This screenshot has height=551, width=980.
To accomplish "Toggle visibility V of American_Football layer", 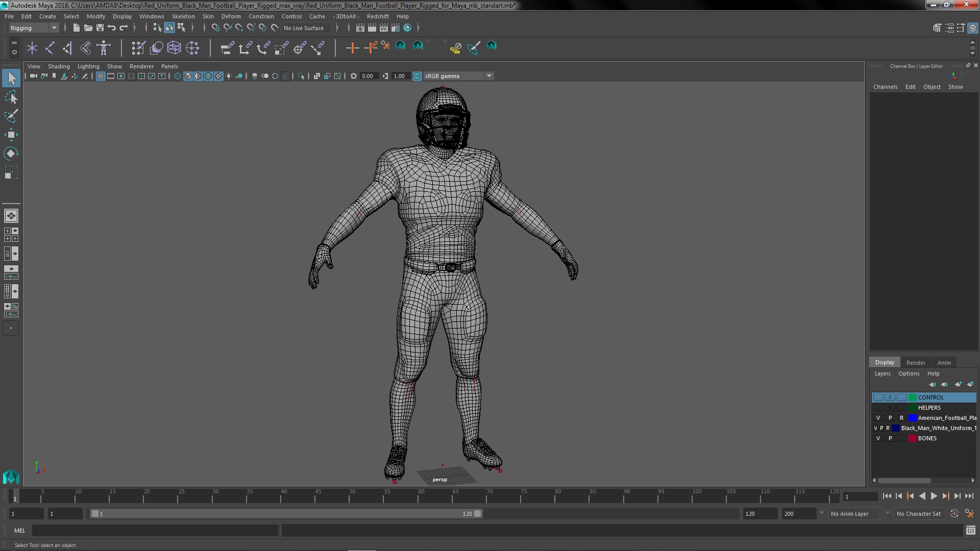I will tap(878, 418).
